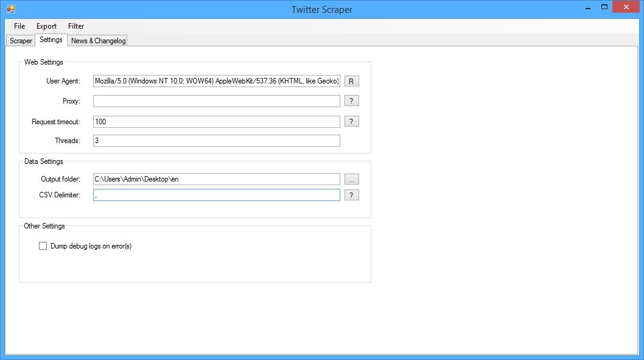Select the Settings tab

[x=51, y=40]
